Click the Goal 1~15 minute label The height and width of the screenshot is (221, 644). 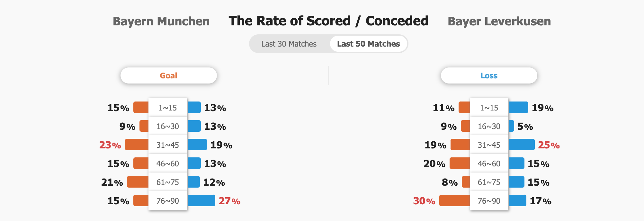pyautogui.click(x=168, y=108)
